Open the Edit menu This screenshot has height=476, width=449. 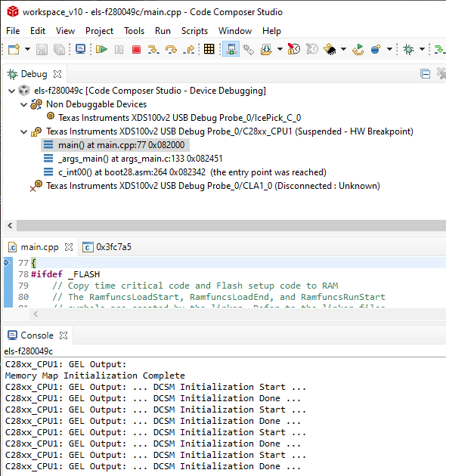click(38, 31)
